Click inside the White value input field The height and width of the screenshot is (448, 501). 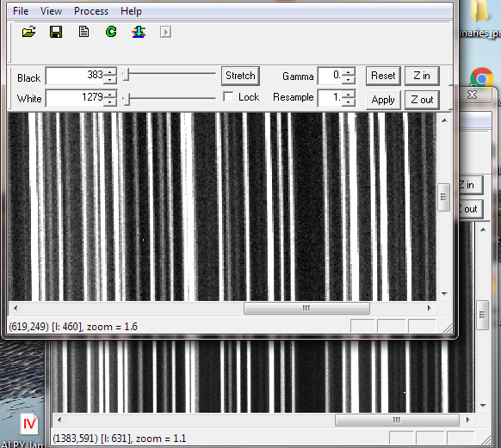click(75, 98)
